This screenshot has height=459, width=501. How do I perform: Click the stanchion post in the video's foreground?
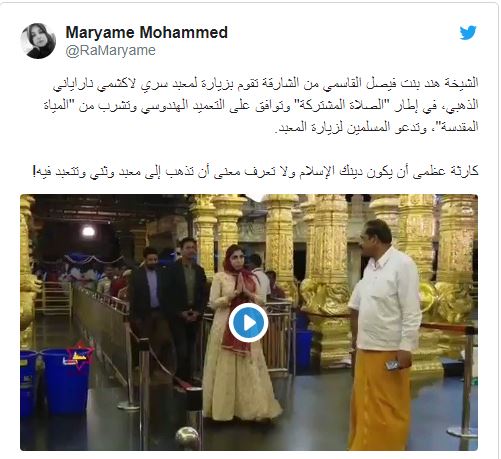coord(144,393)
